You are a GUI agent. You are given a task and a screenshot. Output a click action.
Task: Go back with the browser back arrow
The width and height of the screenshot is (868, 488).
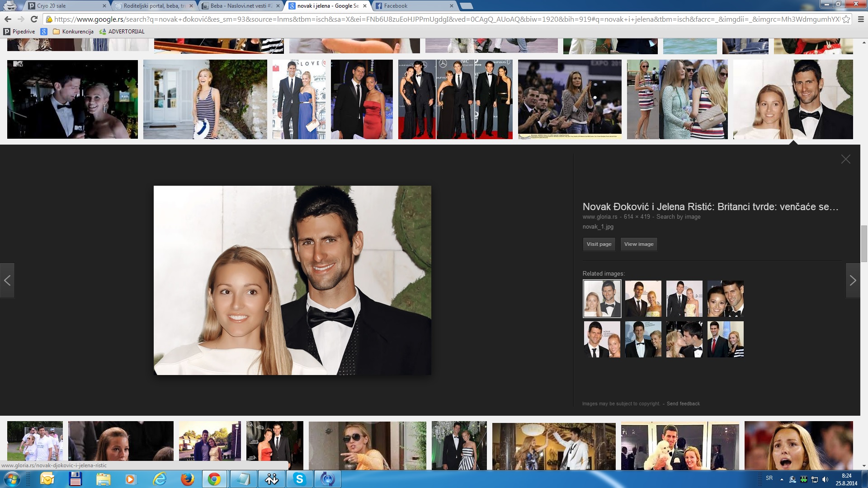[x=8, y=19]
